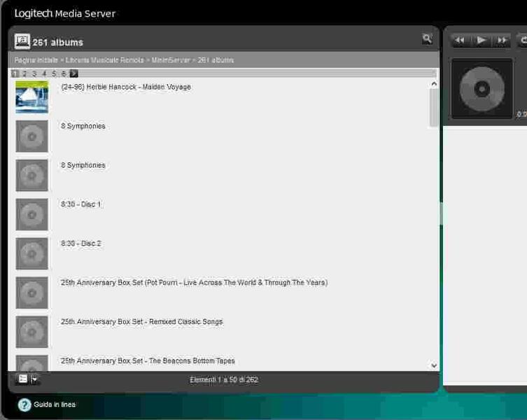Open the view options dropdown at bottom left
527x420 pixels.
click(28, 379)
